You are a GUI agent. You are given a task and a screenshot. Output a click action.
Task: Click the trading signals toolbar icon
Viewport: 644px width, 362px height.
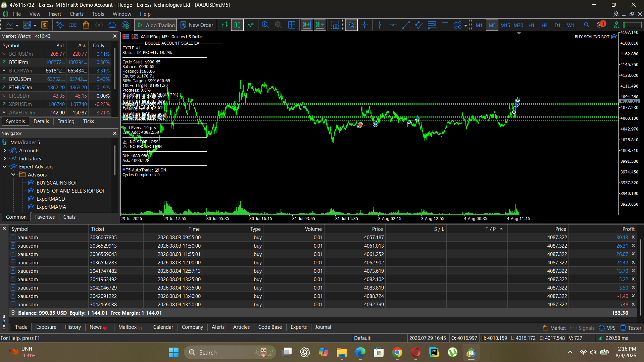pos(99,25)
